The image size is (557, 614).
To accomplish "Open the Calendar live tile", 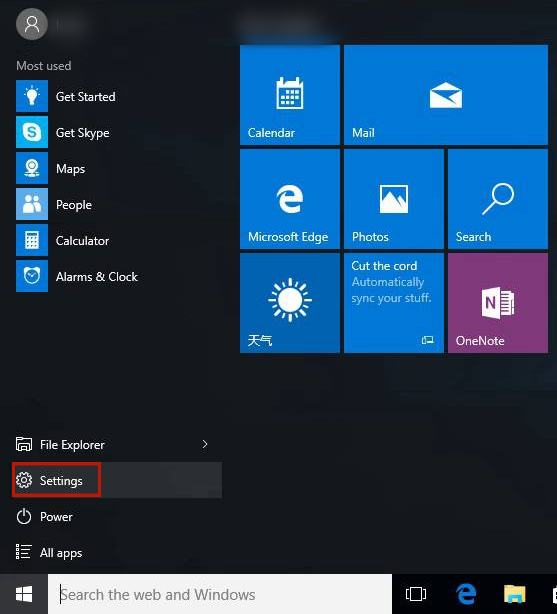I will (290, 95).
